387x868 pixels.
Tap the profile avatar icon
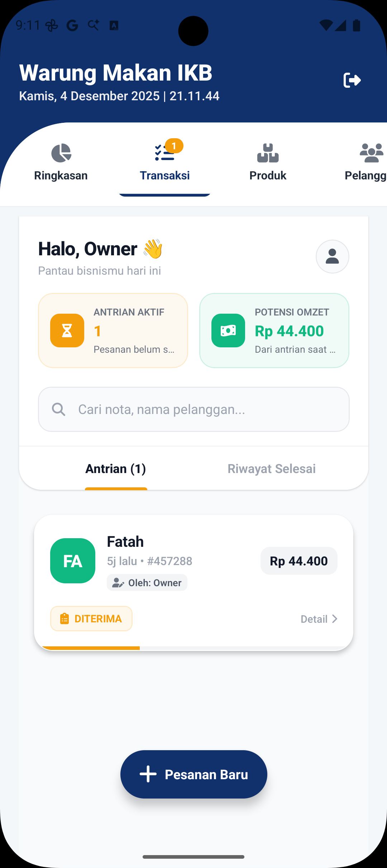[x=332, y=256]
